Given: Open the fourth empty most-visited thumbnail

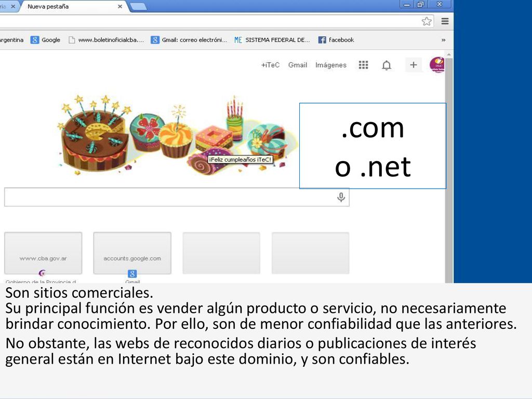Looking at the screenshot, I should 311,253.
